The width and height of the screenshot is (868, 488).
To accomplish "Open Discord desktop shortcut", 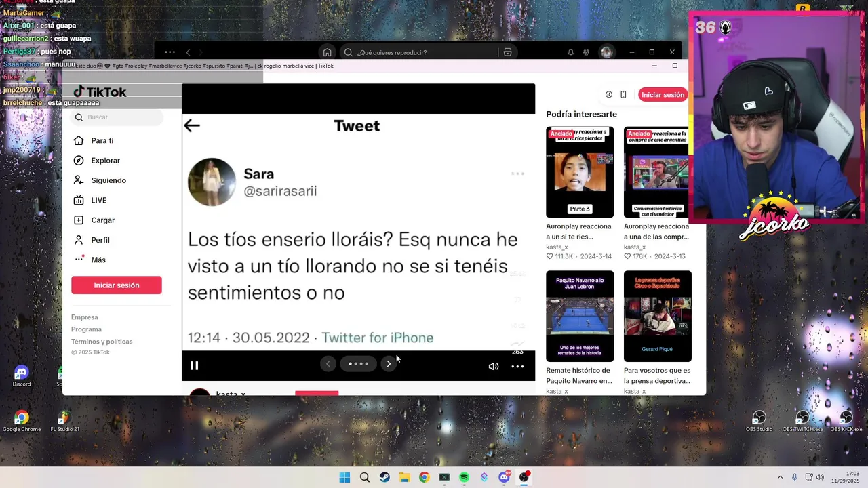I will tap(21, 375).
